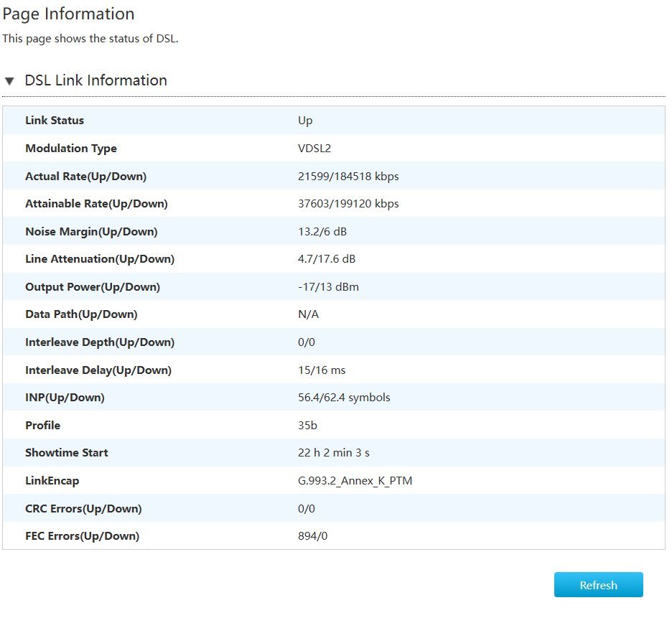
Task: Click the Attainable Rate 37603/199120 kbps value
Action: (348, 204)
